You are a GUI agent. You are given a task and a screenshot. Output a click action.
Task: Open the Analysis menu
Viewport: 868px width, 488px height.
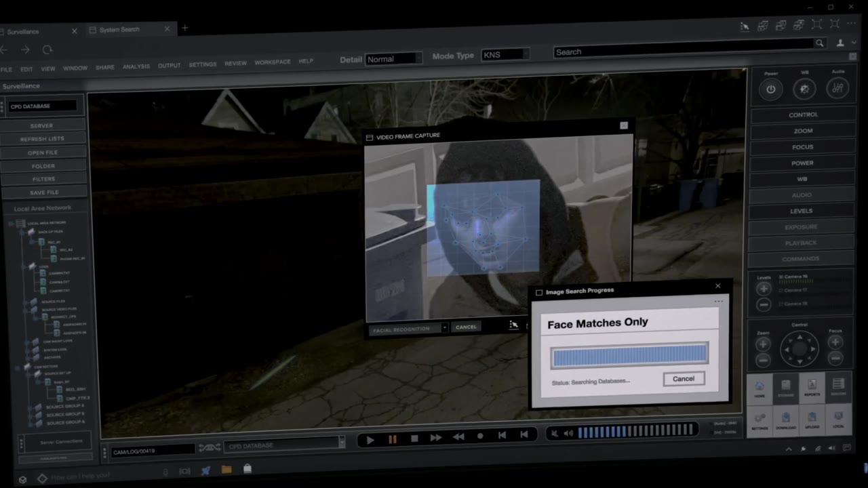(136, 66)
